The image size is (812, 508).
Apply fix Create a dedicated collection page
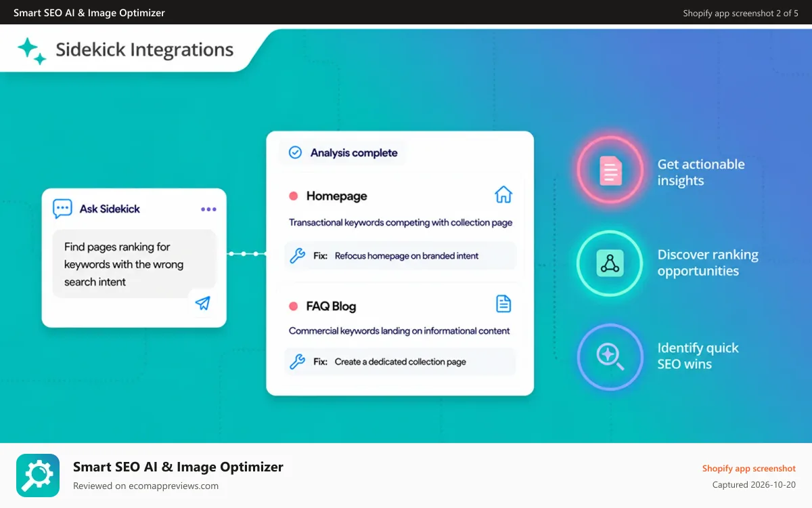[400, 362]
